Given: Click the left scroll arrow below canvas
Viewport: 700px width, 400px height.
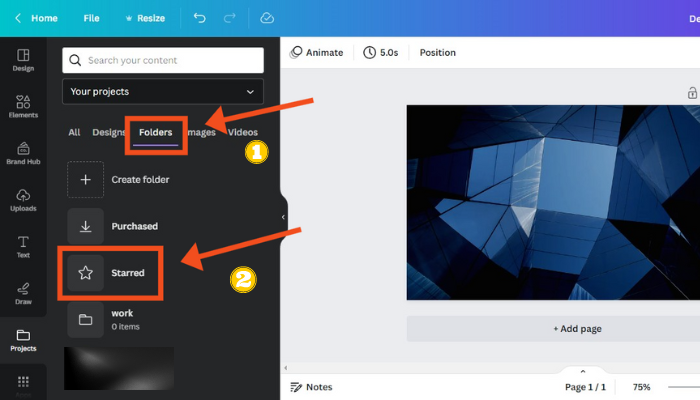Looking at the screenshot, I should tap(286, 368).
